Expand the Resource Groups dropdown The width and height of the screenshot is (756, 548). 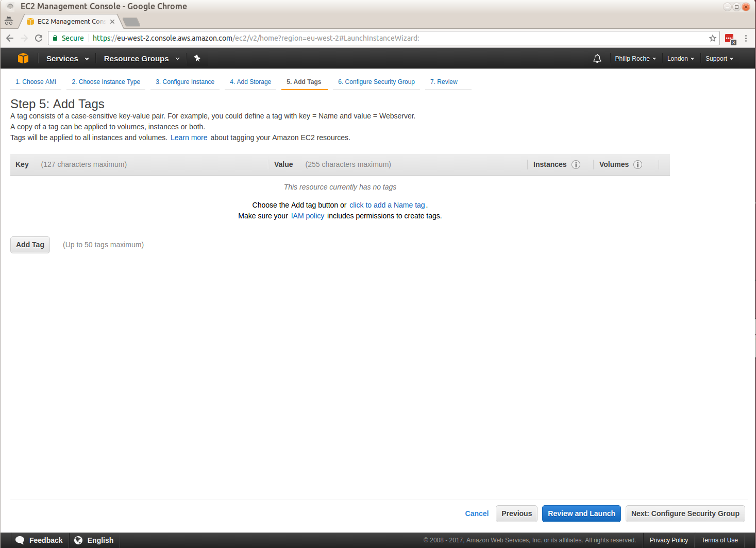click(142, 59)
